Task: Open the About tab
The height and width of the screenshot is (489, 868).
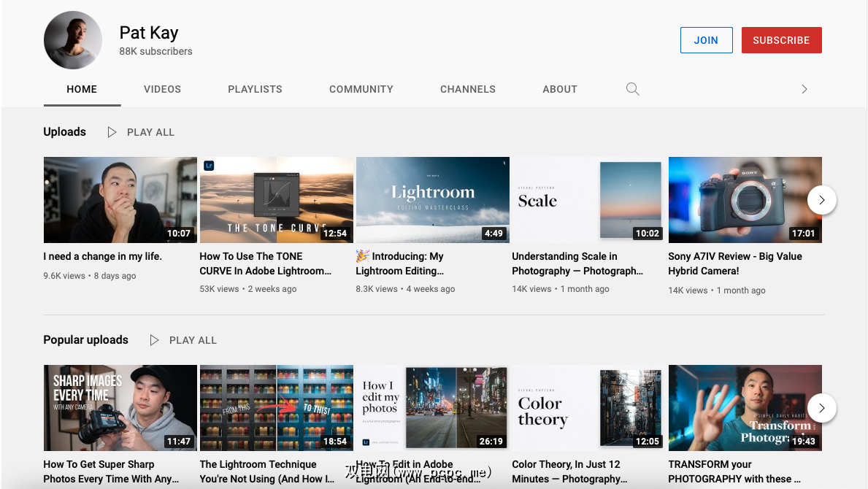Action: (559, 89)
